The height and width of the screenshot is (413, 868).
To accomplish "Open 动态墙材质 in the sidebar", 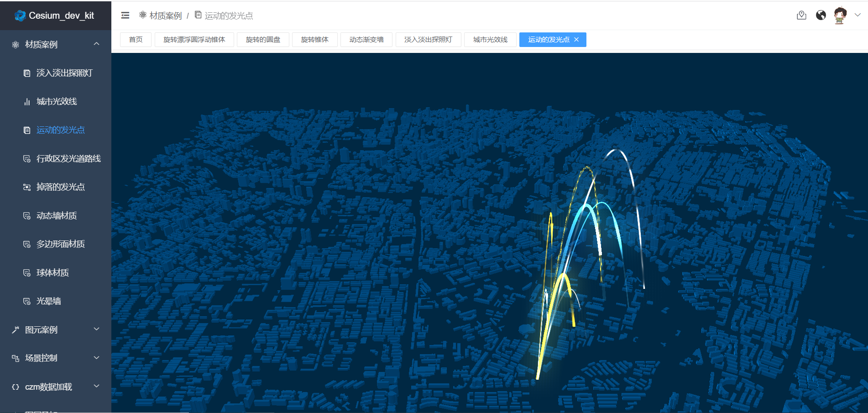I will click(56, 216).
